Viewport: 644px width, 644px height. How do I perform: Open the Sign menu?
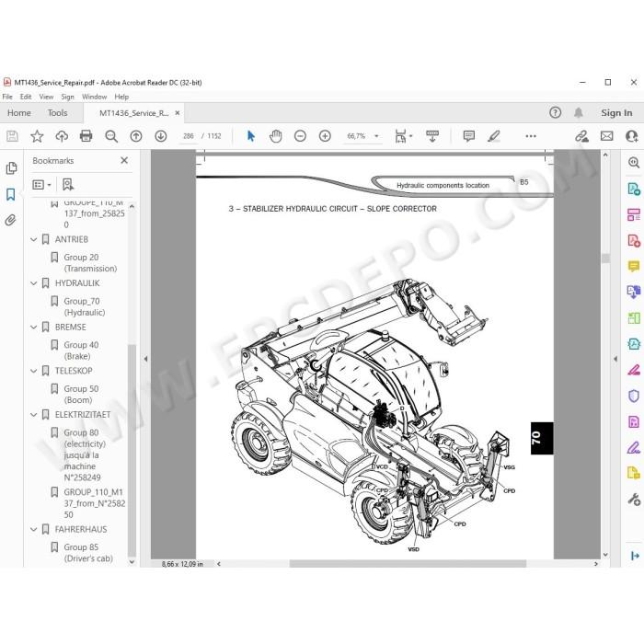[x=67, y=97]
